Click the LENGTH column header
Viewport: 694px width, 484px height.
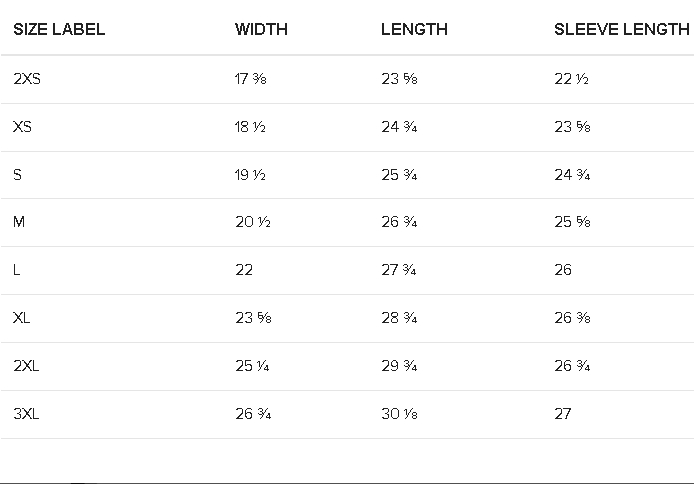click(x=414, y=30)
